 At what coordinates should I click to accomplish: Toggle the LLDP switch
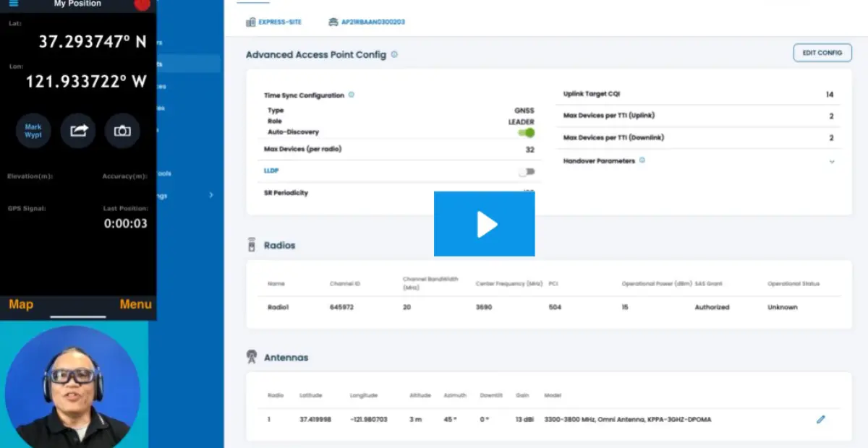[x=527, y=171]
